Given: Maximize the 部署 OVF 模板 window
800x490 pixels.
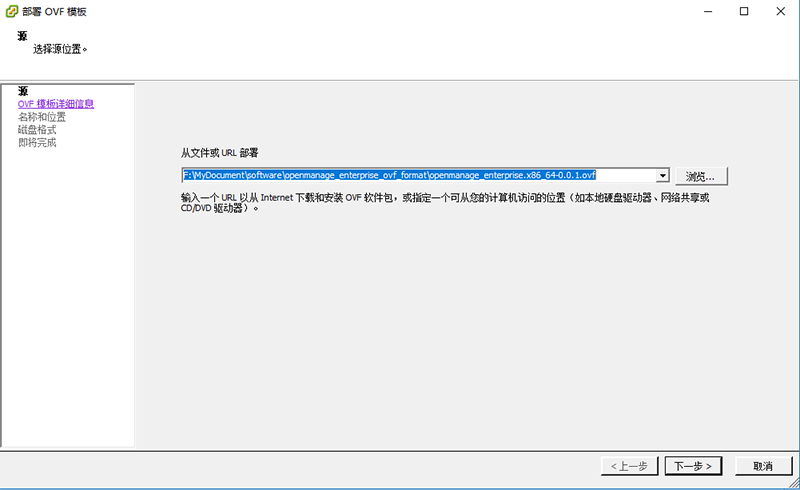Looking at the screenshot, I should coord(744,11).
